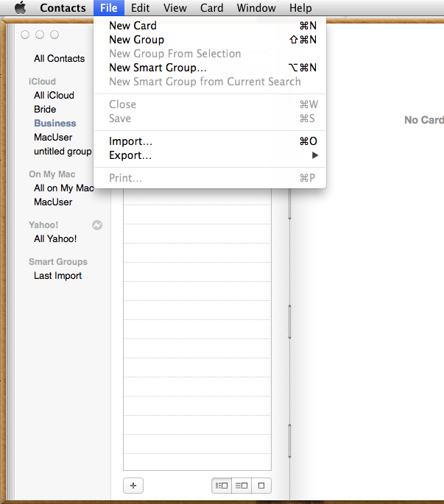
Task: Click the On My Mac section header
Action: pyautogui.click(x=52, y=174)
